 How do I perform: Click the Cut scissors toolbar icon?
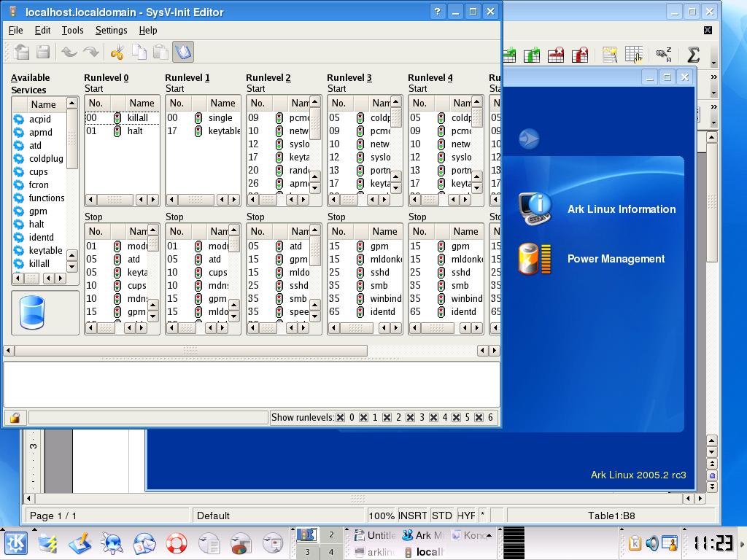[x=117, y=52]
